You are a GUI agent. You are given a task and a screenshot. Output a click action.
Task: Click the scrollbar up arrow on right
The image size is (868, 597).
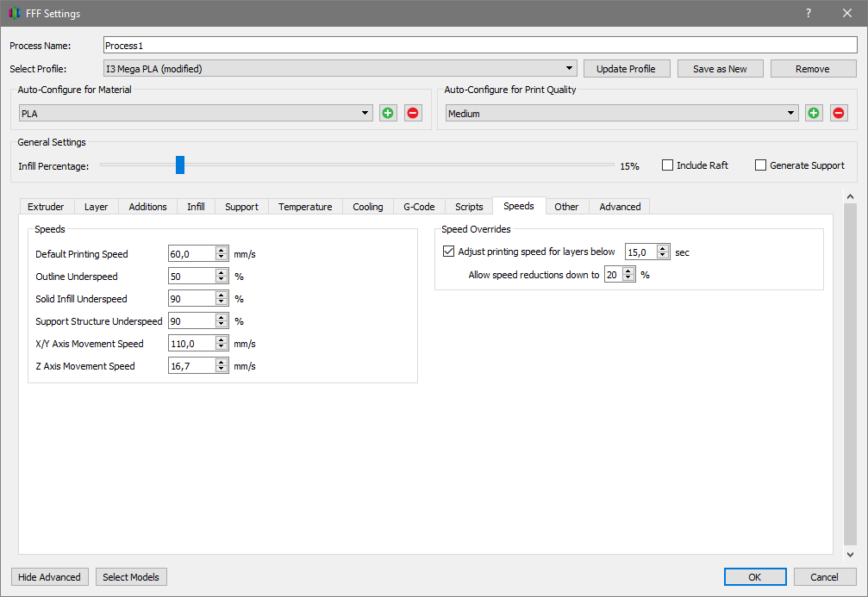[850, 196]
